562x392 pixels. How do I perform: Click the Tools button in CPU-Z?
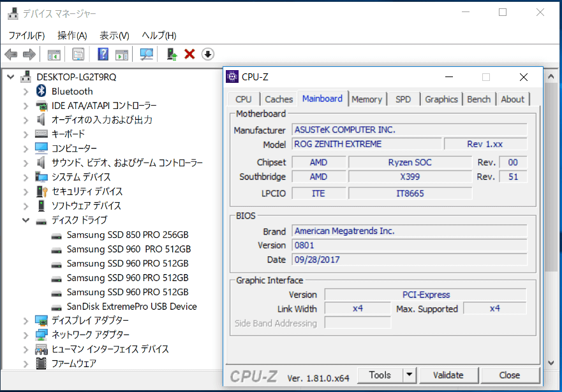(x=380, y=375)
